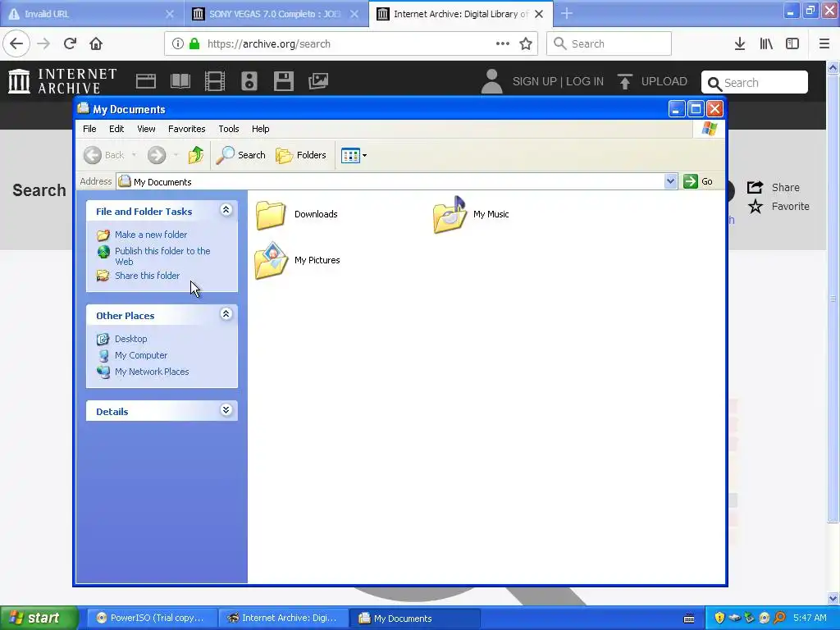This screenshot has height=630, width=840.
Task: Toggle Firefox sidebar icon
Action: pyautogui.click(x=792, y=43)
